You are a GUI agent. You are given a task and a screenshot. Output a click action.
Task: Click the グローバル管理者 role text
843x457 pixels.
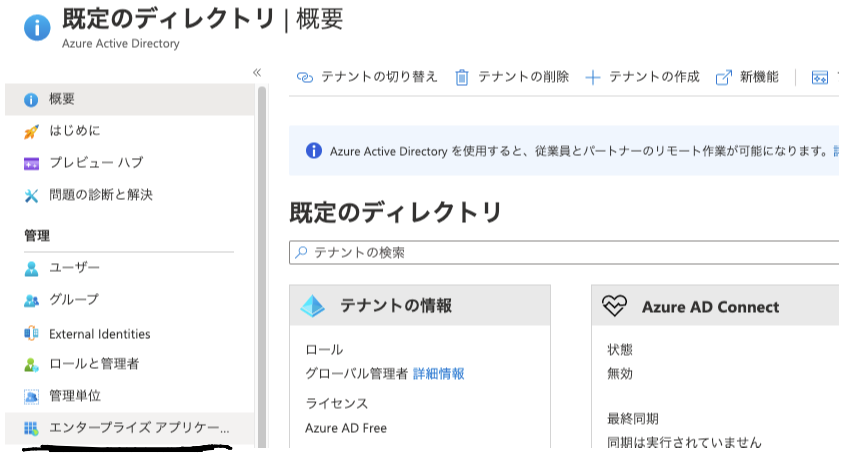click(356, 374)
